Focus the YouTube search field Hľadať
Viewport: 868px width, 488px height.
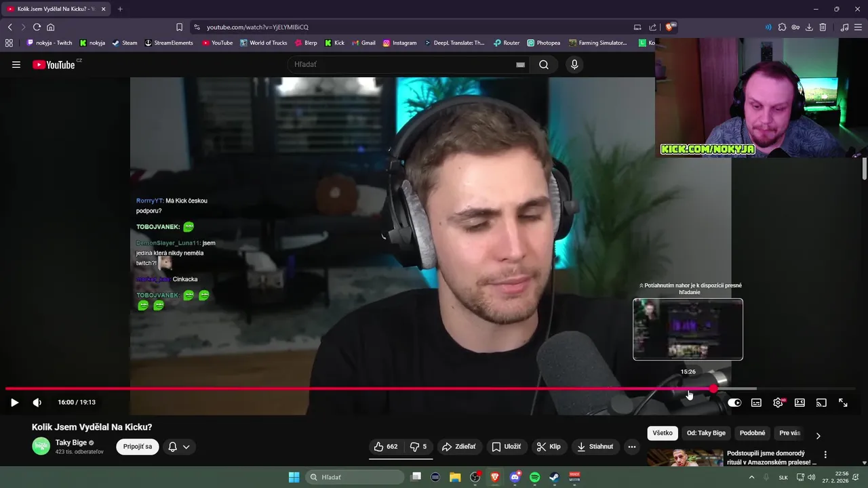pos(403,64)
